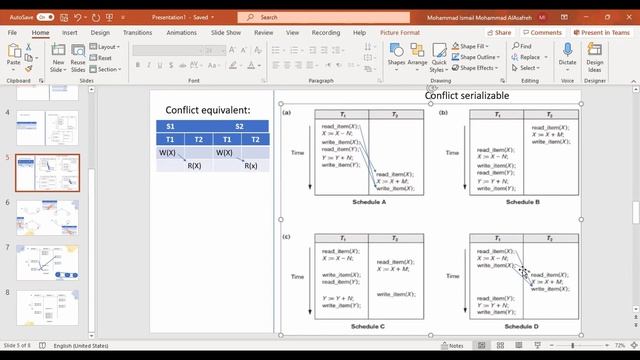The height and width of the screenshot is (360, 640).
Task: Select slide 7 thumbnail
Action: [x=47, y=263]
